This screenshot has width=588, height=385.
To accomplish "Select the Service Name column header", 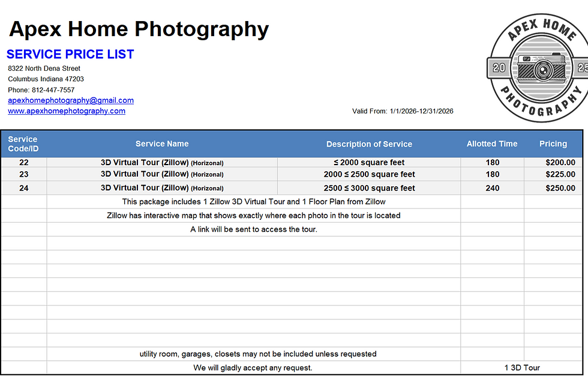I will (162, 144).
